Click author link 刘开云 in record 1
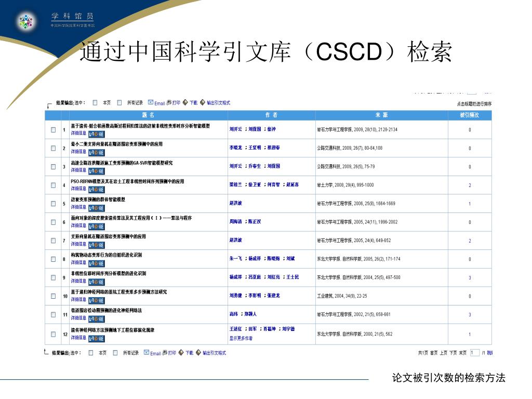 point(236,129)
